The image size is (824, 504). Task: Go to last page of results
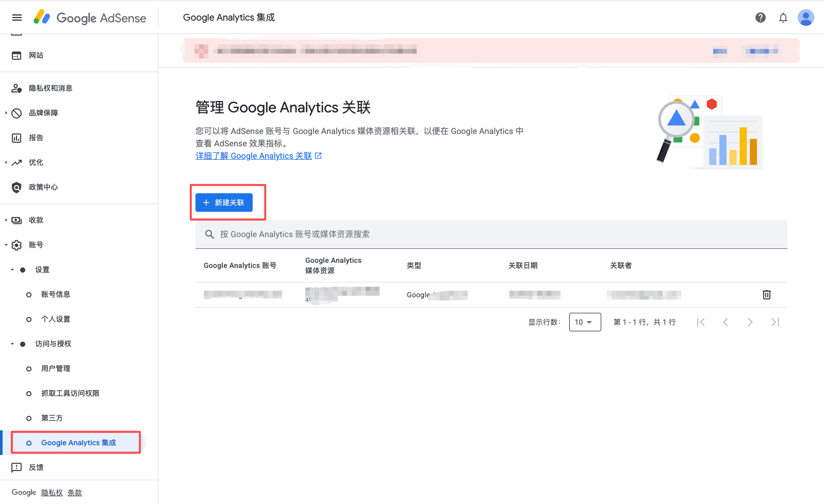coord(775,322)
